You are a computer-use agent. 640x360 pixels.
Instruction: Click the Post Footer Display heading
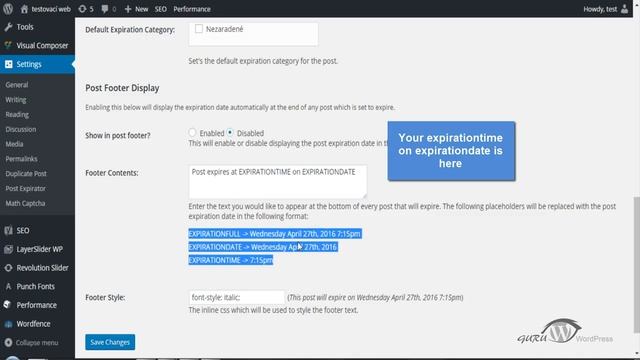[122, 88]
